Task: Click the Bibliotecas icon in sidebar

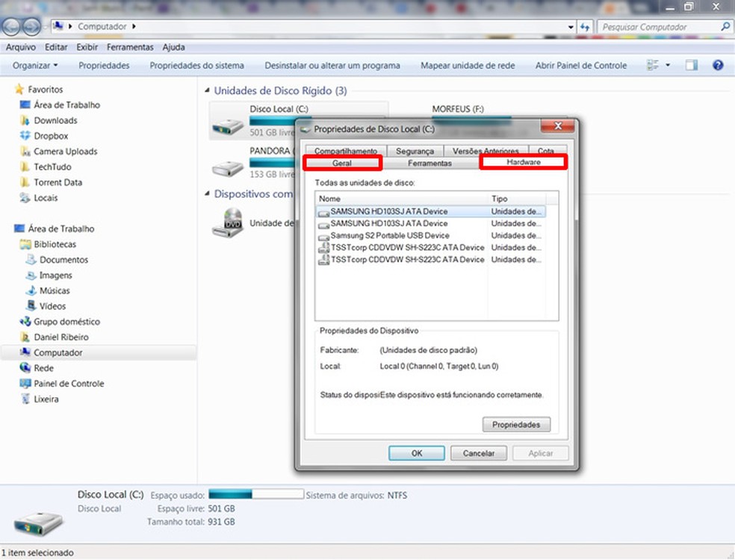Action: [x=25, y=244]
